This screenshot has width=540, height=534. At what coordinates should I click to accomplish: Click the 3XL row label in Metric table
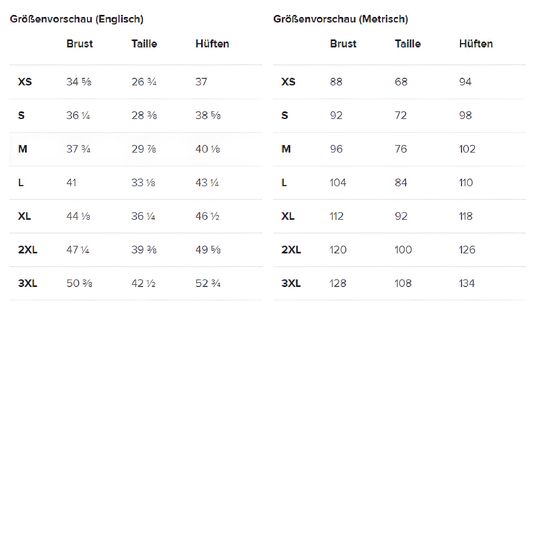tap(291, 283)
